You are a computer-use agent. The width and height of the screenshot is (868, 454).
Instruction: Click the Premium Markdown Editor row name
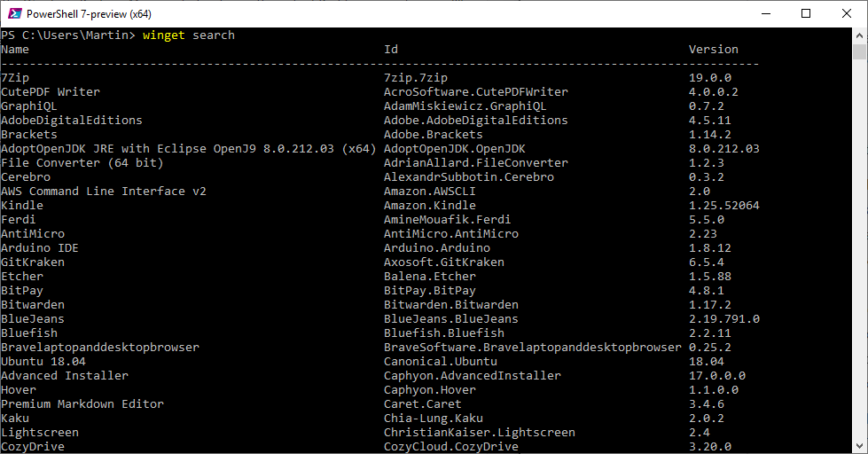tap(82, 404)
